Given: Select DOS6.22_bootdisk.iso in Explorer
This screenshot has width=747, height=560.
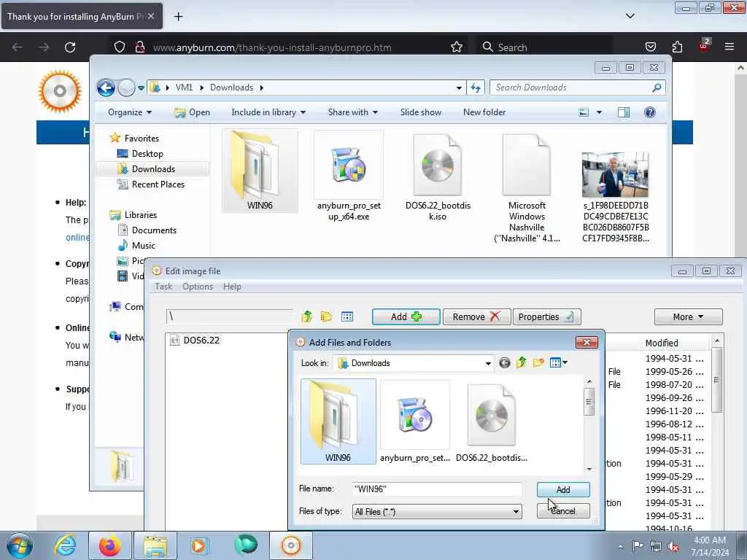Looking at the screenshot, I should click(438, 176).
